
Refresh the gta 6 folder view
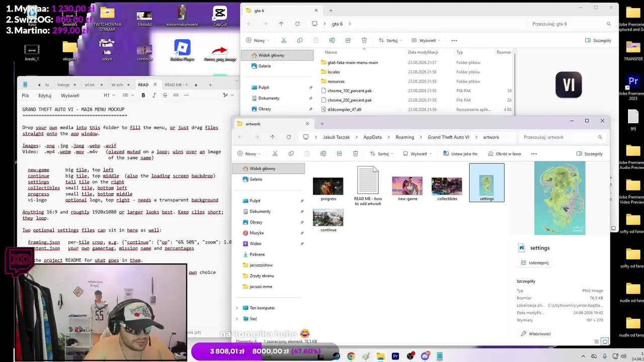[x=297, y=24]
